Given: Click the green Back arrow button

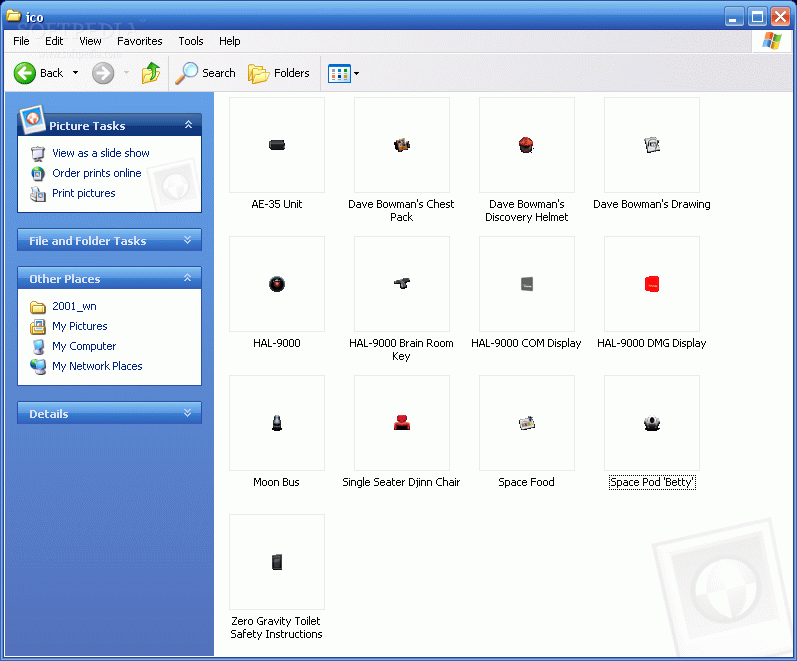Looking at the screenshot, I should click(x=24, y=73).
